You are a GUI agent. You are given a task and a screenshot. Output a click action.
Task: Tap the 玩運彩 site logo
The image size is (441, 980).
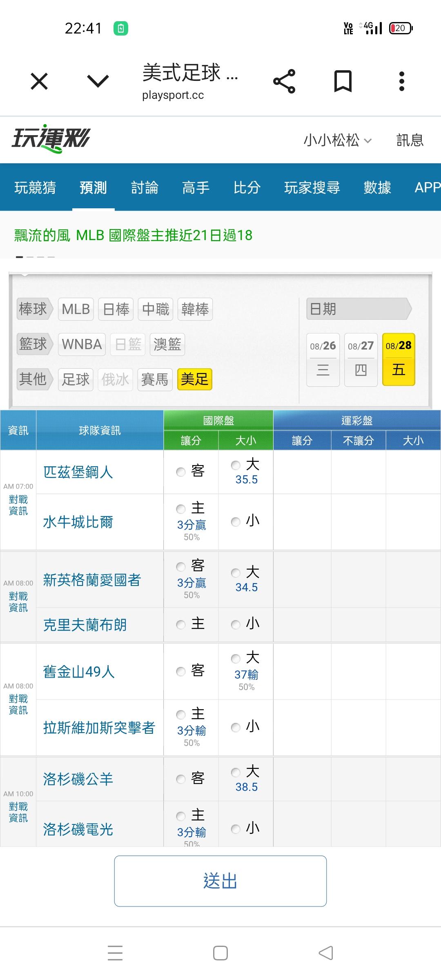pyautogui.click(x=51, y=139)
